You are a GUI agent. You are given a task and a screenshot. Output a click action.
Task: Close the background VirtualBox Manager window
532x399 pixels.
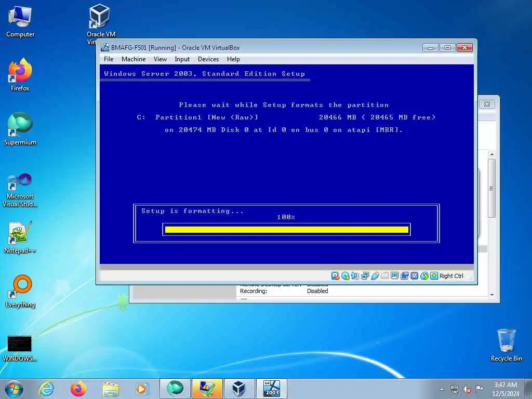487,104
